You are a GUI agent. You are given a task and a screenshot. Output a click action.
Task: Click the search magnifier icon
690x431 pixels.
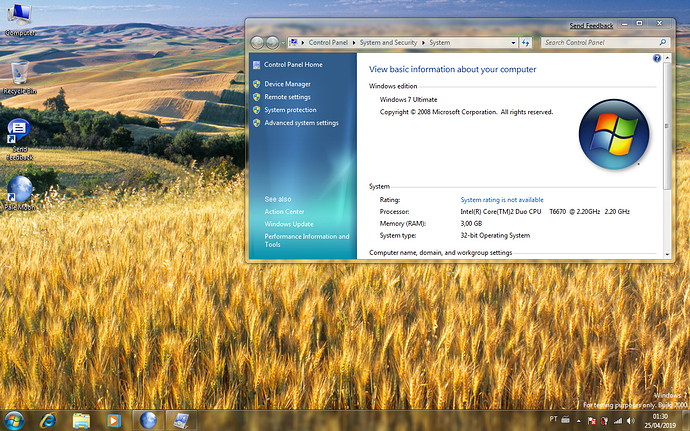click(x=663, y=42)
